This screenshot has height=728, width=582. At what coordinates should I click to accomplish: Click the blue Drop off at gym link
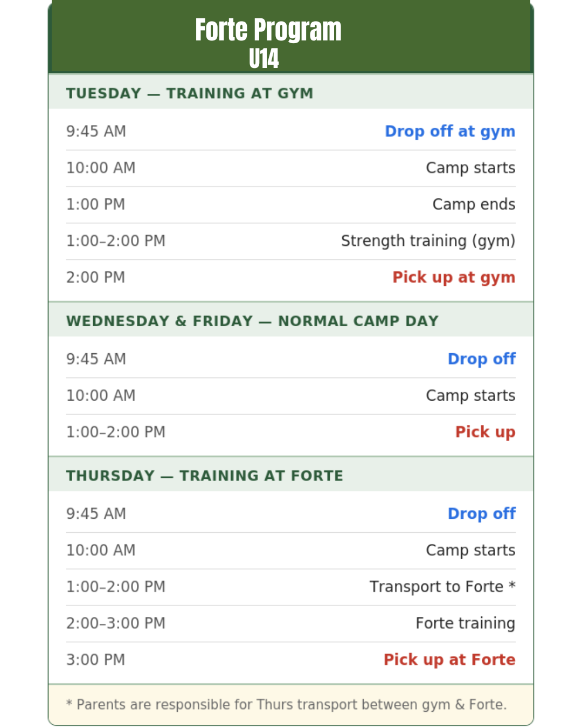449,132
